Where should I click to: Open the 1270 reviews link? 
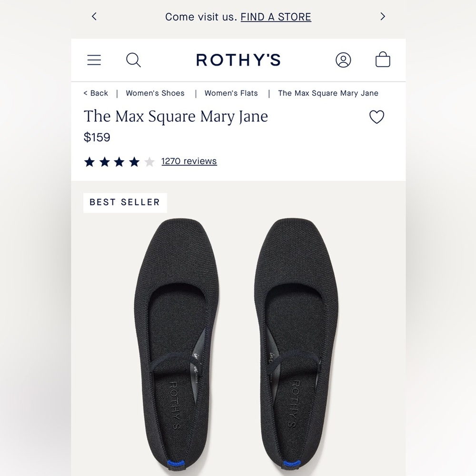pyautogui.click(x=189, y=161)
